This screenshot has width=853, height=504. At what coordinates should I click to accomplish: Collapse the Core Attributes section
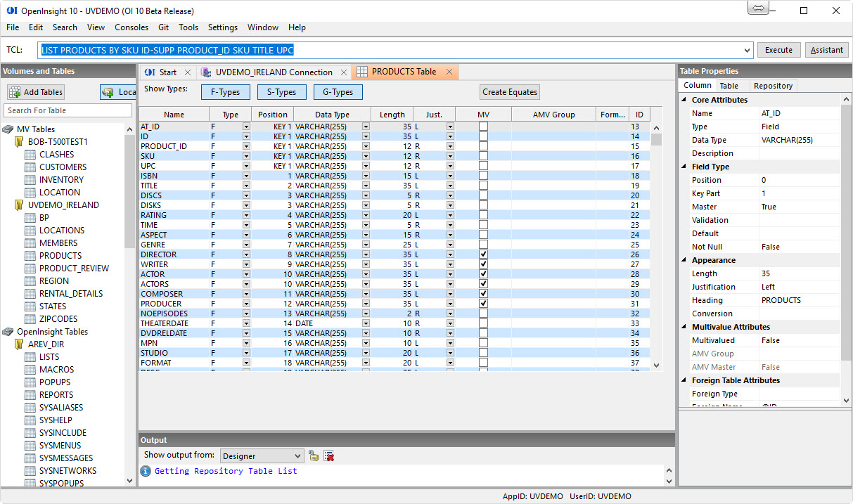(x=685, y=100)
